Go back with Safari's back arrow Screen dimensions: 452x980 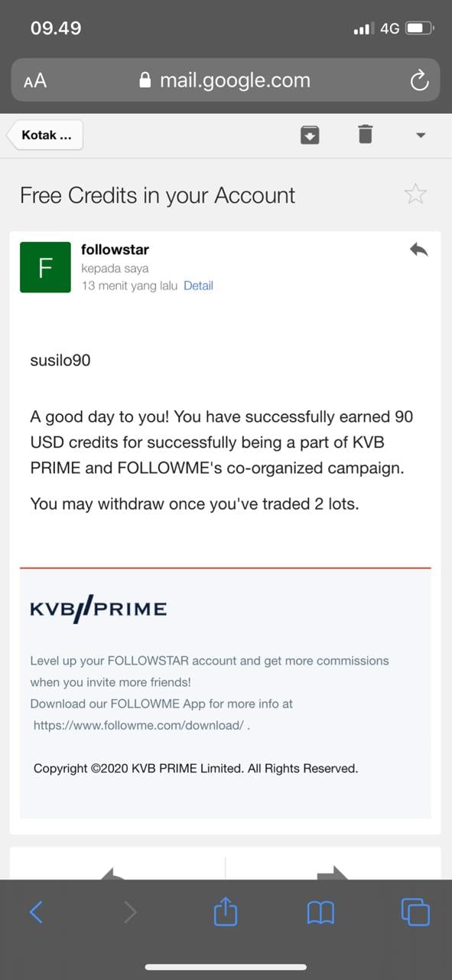[x=35, y=912]
